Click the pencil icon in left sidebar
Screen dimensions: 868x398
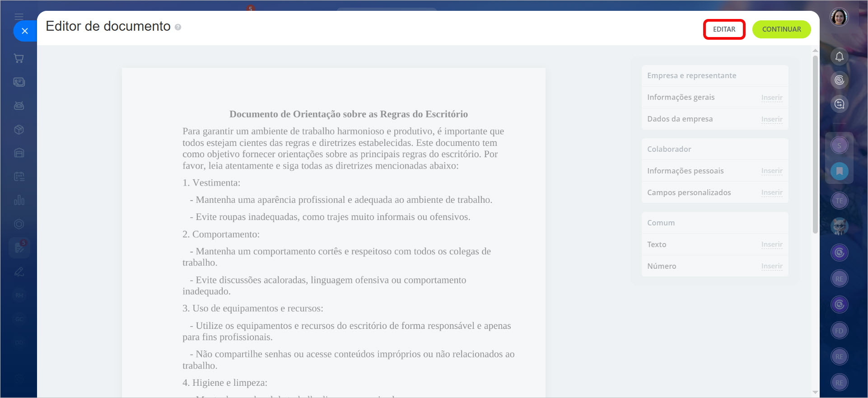pos(19,272)
